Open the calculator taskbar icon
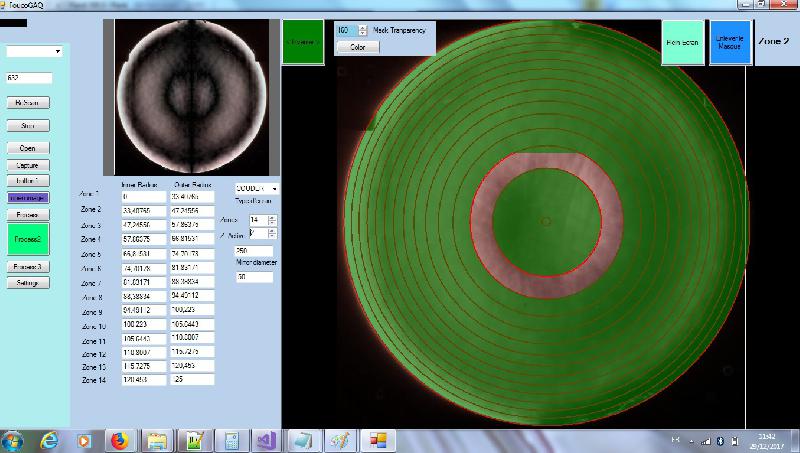The width and height of the screenshot is (800, 453). tap(231, 441)
